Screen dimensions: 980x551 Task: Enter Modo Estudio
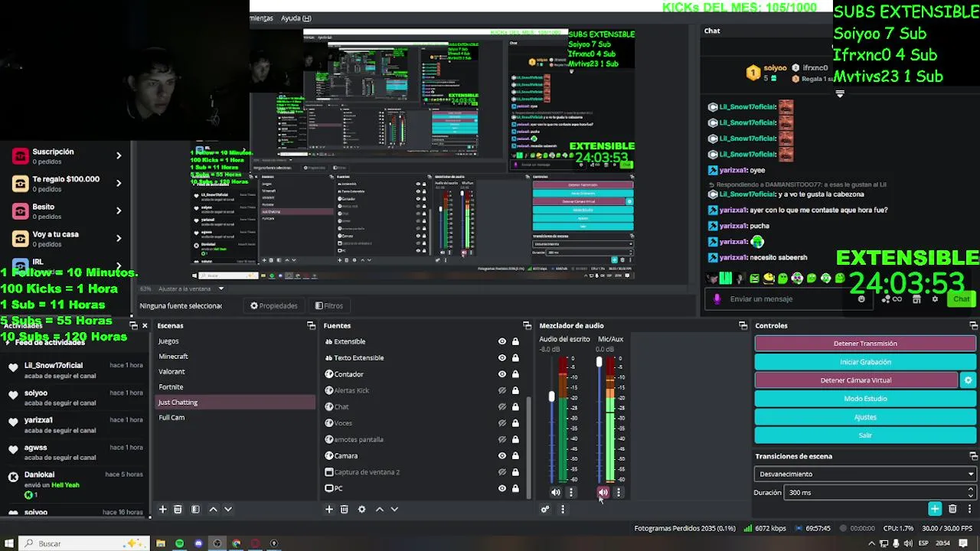point(865,399)
